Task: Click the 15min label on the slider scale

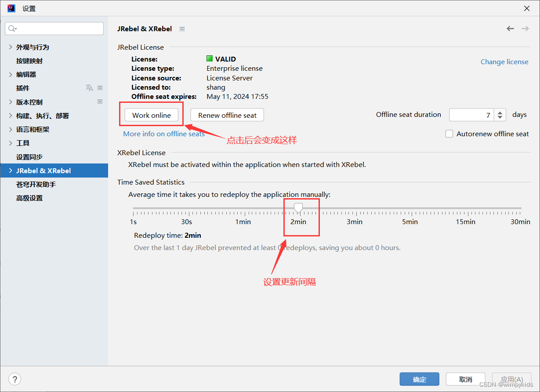Action: pos(465,221)
